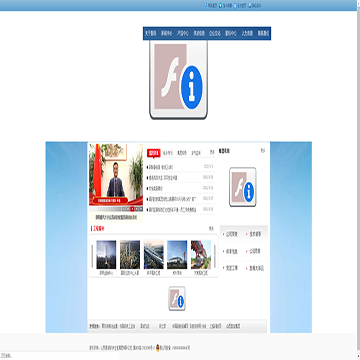This screenshot has width=360, height=360.
Task: Click the speaker photo with the red flag
Action: pyautogui.click(x=116, y=175)
